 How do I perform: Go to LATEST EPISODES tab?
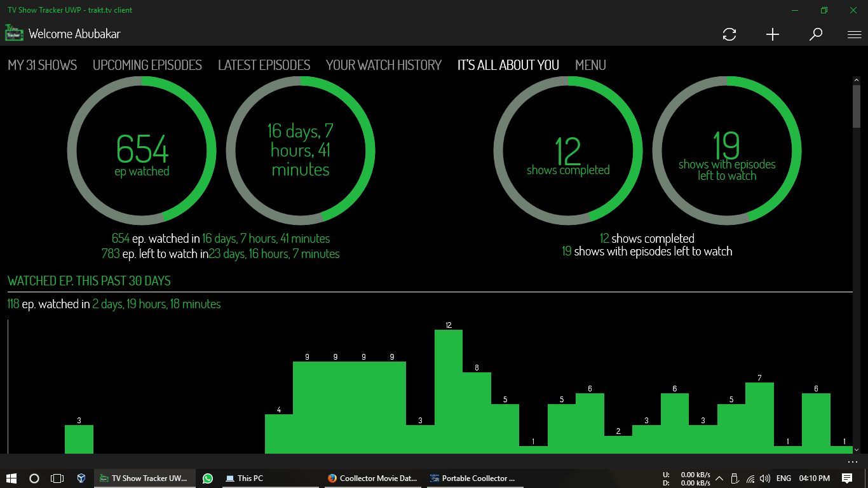click(264, 65)
